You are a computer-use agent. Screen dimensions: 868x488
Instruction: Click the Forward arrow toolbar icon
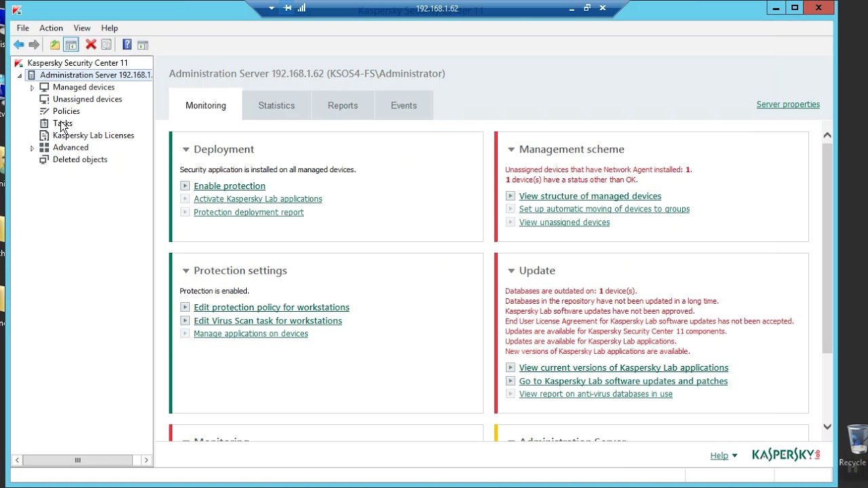tap(34, 45)
